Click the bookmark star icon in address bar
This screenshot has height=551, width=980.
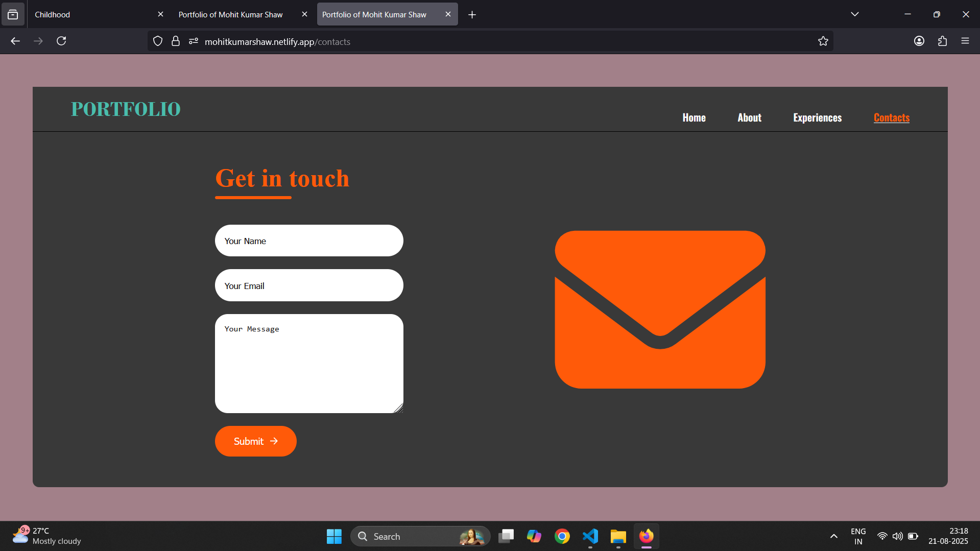823,41
